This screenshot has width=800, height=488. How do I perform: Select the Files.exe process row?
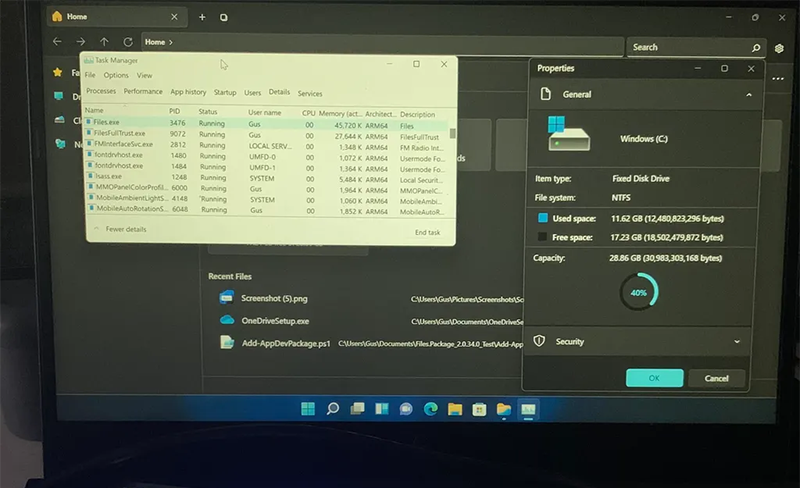(x=265, y=124)
